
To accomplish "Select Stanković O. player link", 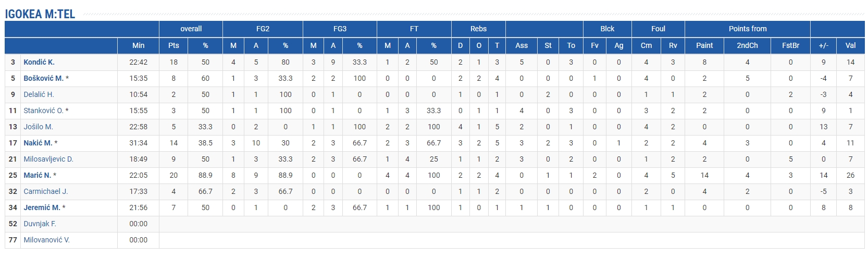I will 43,111.
